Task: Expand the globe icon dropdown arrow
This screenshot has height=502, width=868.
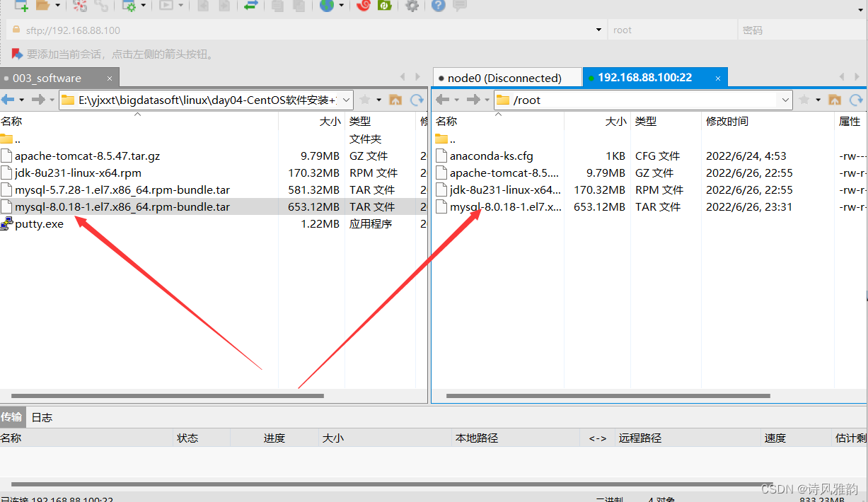Action: coord(341,6)
